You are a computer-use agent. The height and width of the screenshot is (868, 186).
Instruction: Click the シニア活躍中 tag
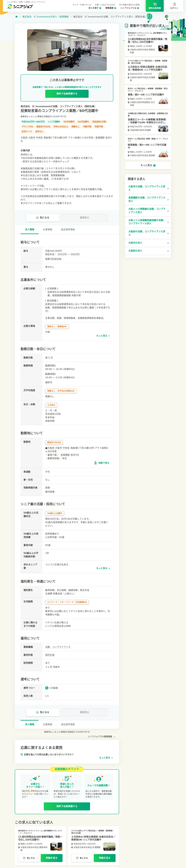click(x=54, y=122)
